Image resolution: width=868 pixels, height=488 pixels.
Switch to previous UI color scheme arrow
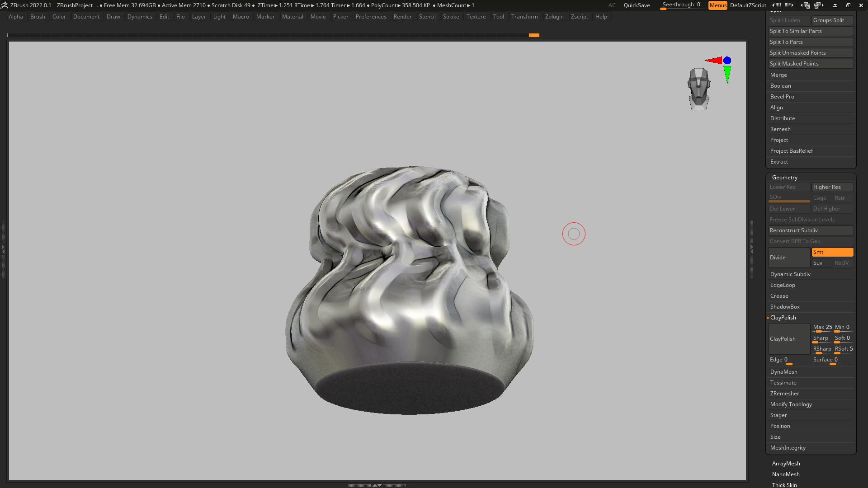click(x=776, y=5)
